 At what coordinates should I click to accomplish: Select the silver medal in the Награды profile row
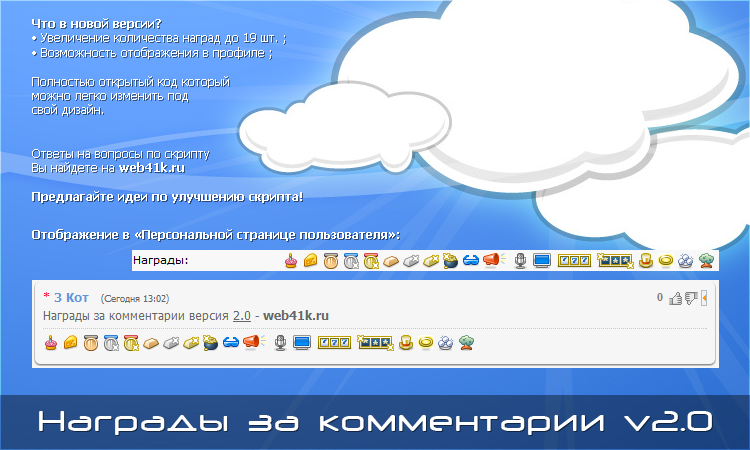(351, 261)
